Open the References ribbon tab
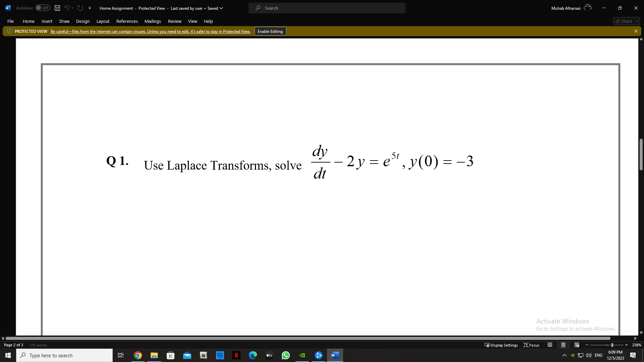644x362 pixels. point(127,21)
